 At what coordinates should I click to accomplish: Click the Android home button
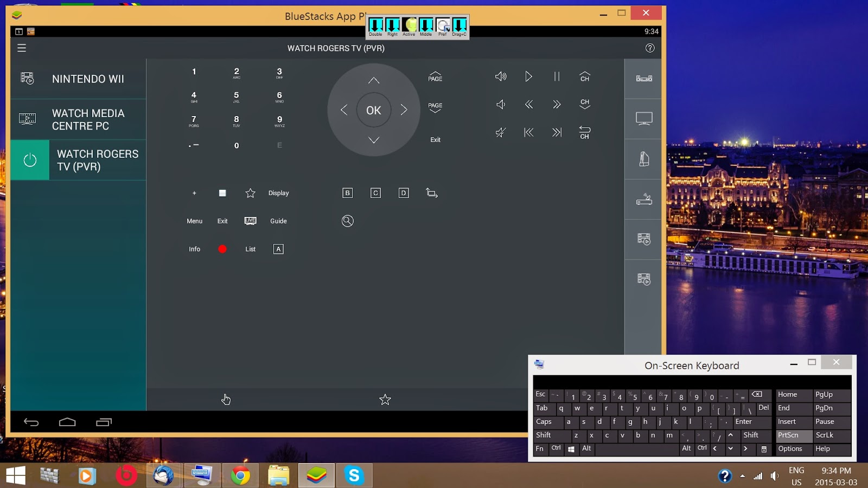tap(67, 422)
